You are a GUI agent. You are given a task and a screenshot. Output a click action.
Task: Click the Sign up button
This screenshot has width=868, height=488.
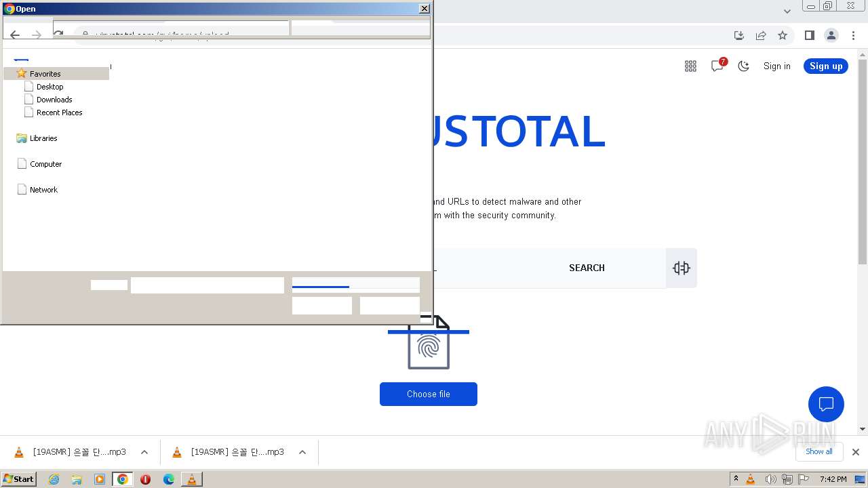(x=826, y=66)
